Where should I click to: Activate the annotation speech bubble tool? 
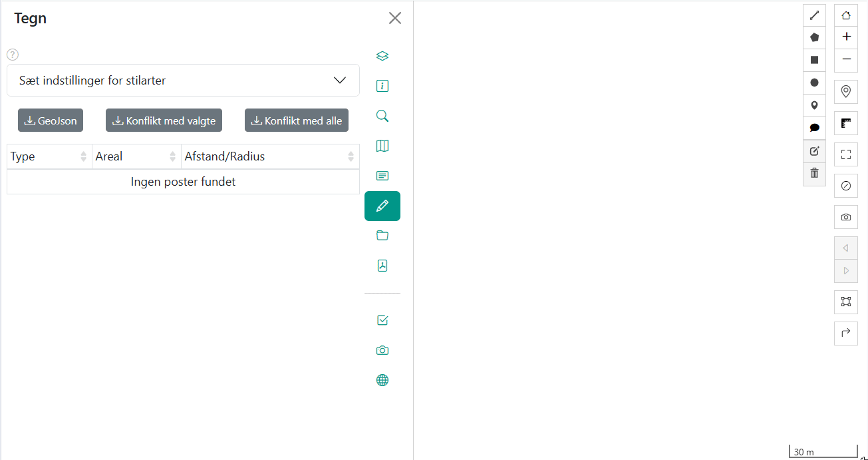point(814,128)
